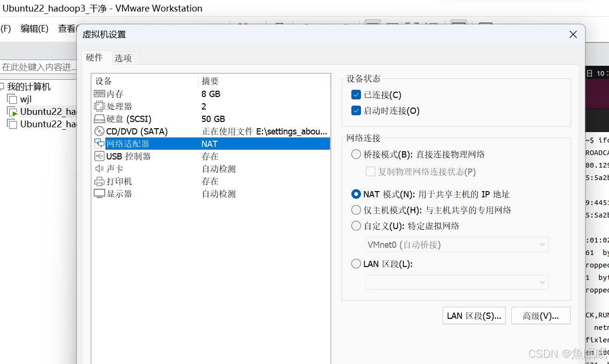Select the 打印机 printer icon
609x364 pixels.
[x=99, y=182]
